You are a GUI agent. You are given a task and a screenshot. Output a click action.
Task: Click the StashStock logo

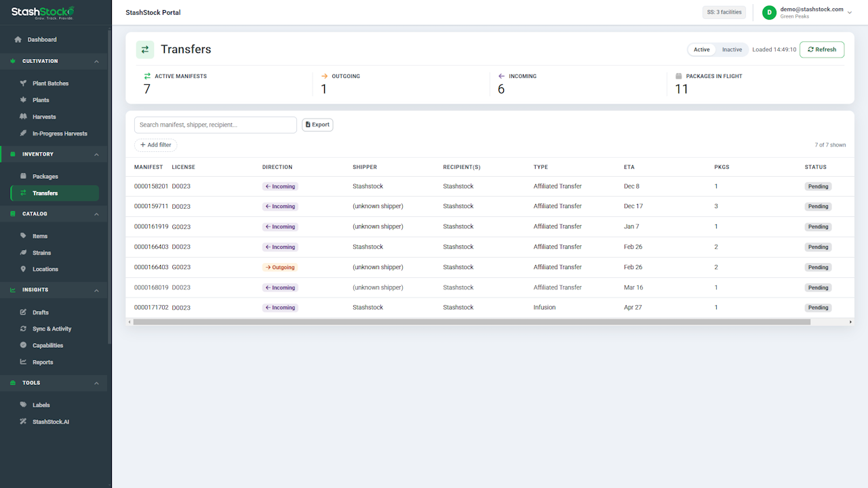click(43, 12)
